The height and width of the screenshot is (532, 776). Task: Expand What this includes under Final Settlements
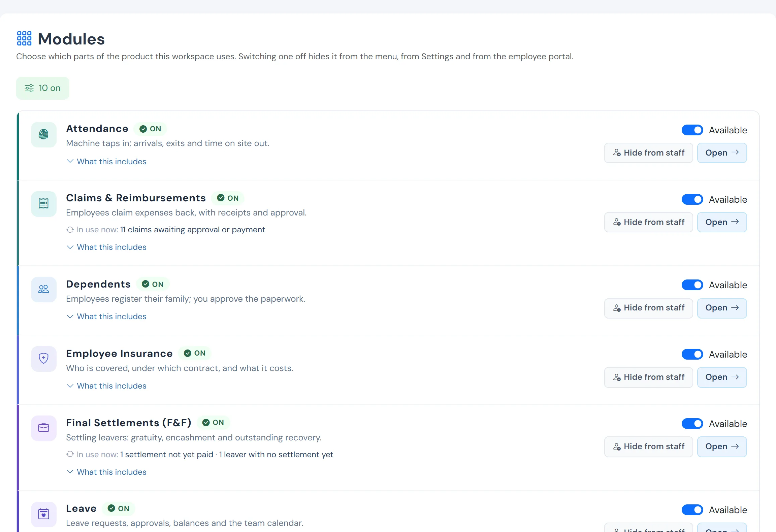point(106,472)
